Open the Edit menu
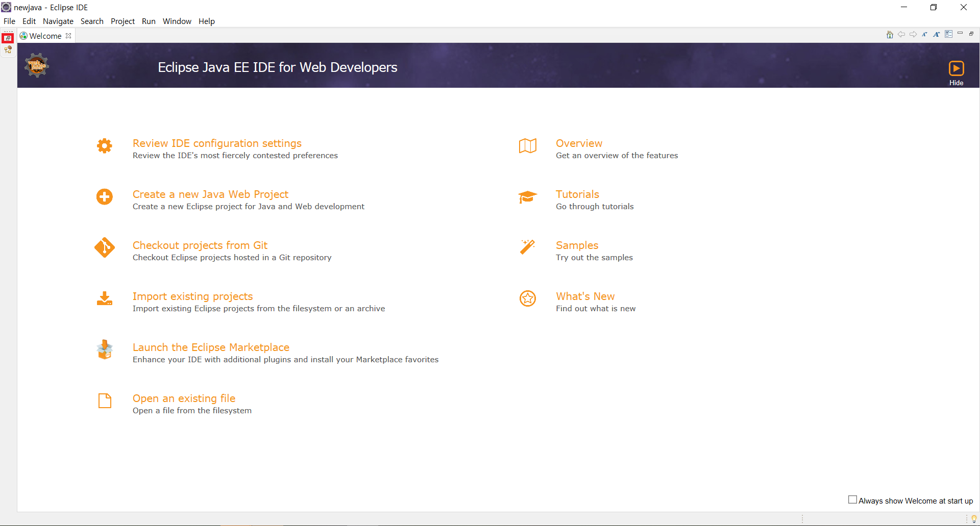 point(29,21)
